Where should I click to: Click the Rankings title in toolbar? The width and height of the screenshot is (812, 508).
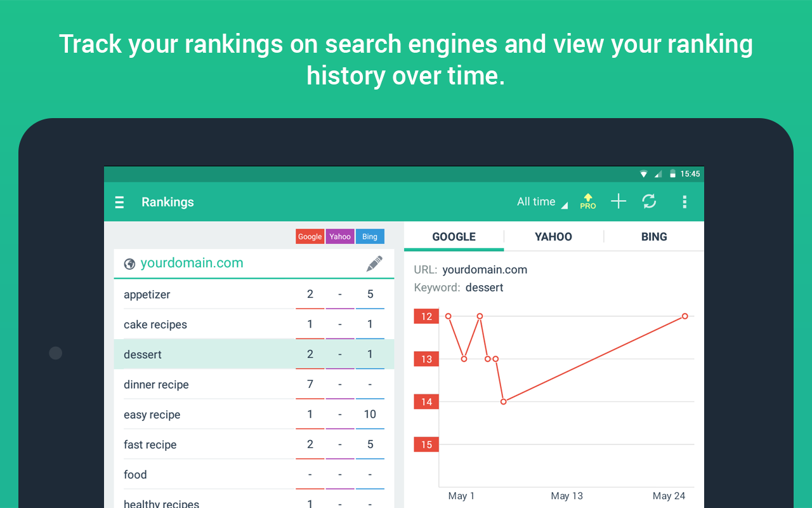coord(167,202)
